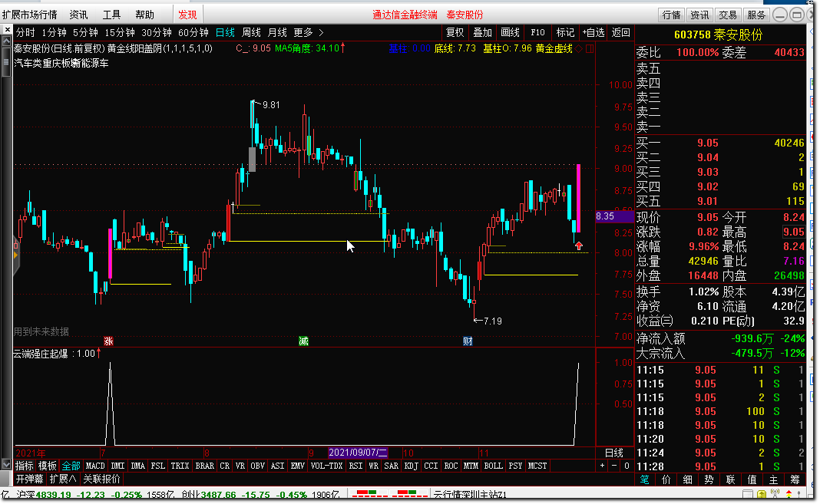Expand the 扩展∧ panel
The width and height of the screenshot is (820, 504).
pyautogui.click(x=63, y=479)
